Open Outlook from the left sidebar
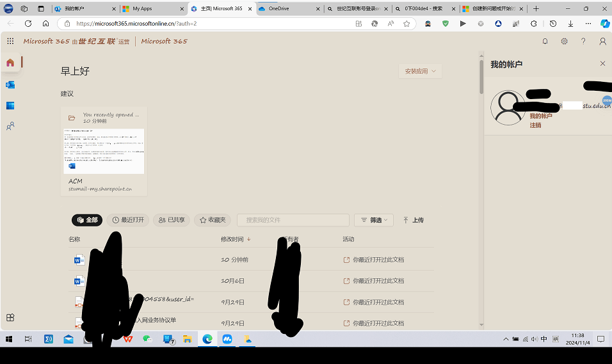Image resolution: width=612 pixels, height=364 pixels. [x=10, y=84]
